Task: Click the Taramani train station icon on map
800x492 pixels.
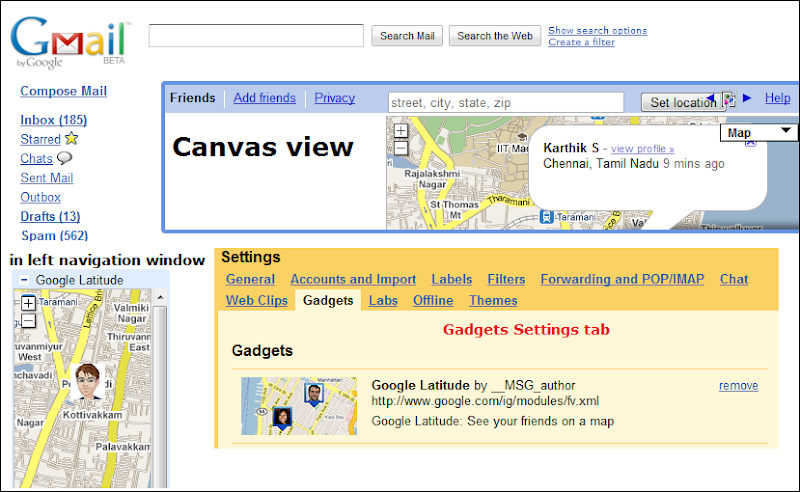Action: [x=546, y=217]
